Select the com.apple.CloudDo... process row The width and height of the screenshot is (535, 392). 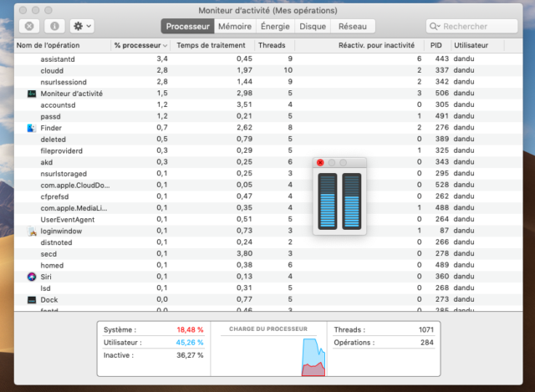point(268,186)
